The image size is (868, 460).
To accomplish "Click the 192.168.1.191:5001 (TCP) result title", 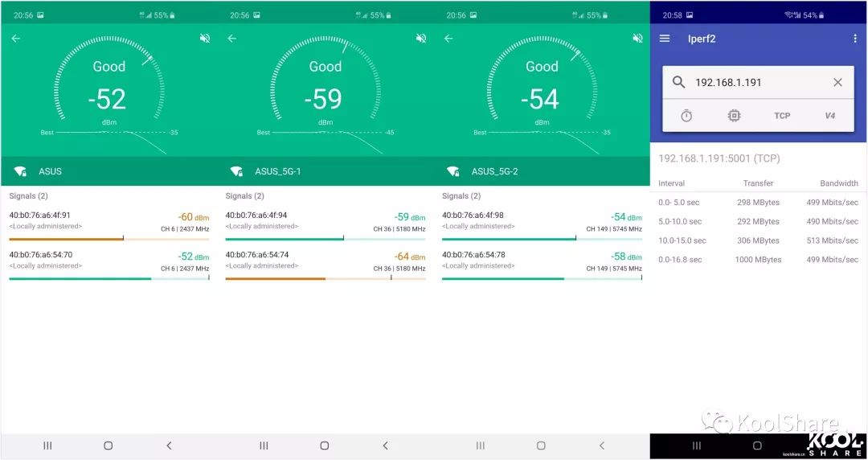I will tap(719, 158).
